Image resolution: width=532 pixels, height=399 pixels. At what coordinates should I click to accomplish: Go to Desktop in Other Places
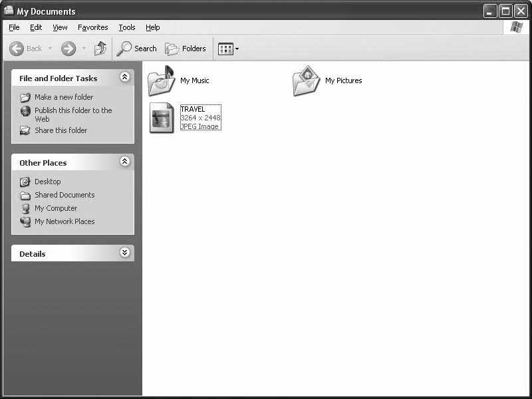click(47, 182)
